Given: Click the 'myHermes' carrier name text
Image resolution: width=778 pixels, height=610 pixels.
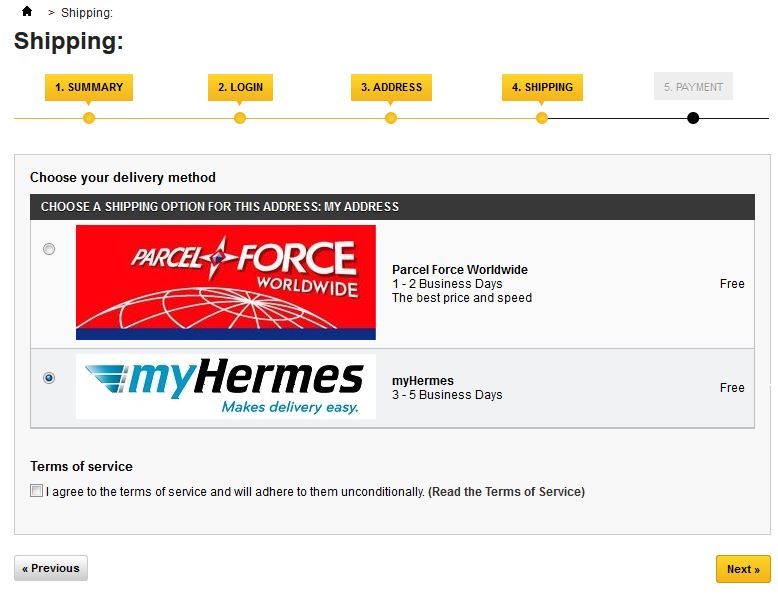Looking at the screenshot, I should (423, 381).
